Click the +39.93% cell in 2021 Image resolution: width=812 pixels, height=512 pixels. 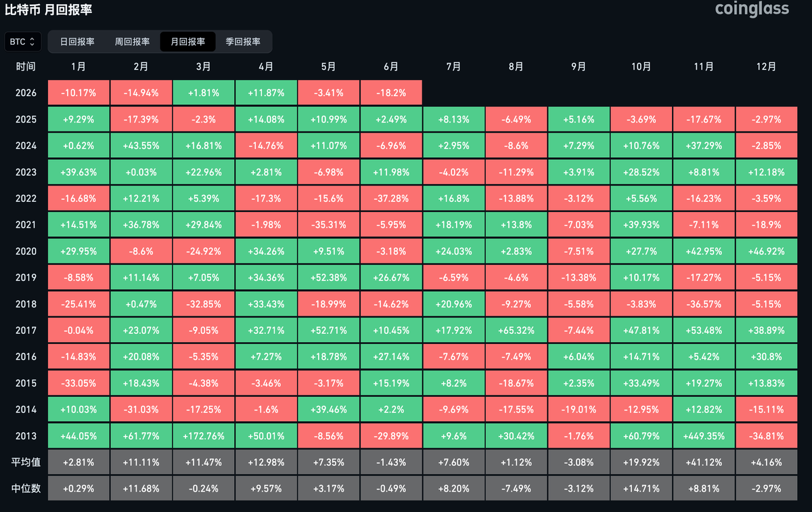641,225
